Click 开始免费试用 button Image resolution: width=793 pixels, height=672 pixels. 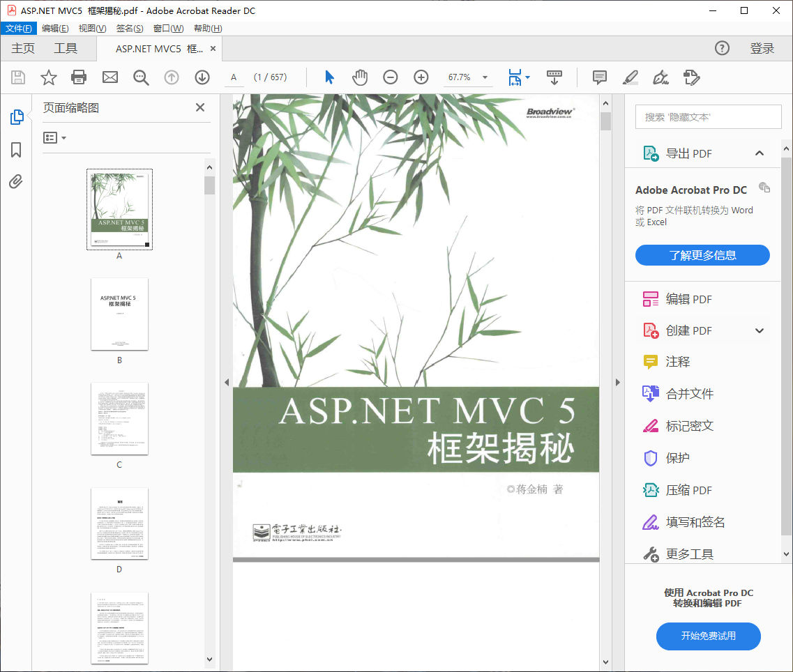pyautogui.click(x=708, y=636)
